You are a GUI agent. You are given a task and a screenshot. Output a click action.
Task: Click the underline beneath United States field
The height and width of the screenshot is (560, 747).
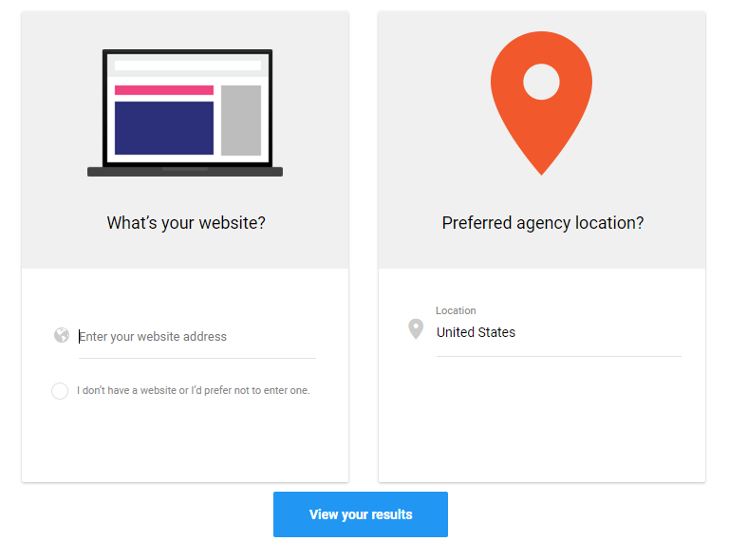point(559,356)
